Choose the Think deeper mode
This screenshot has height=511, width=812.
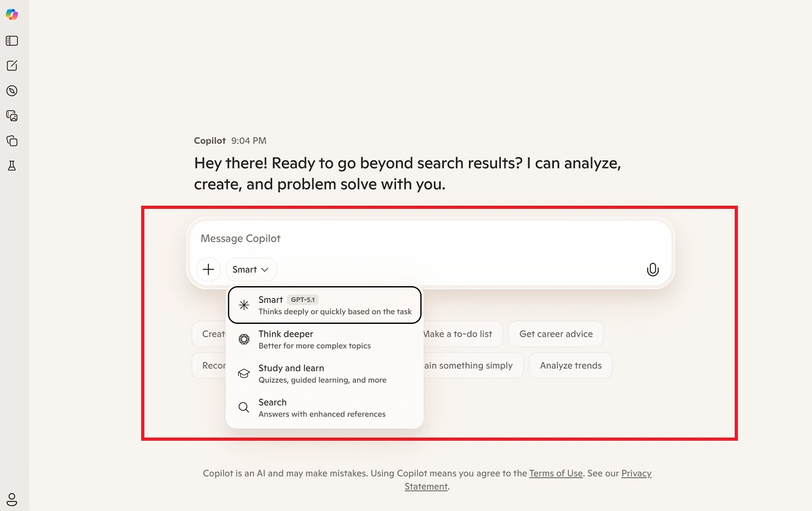click(x=325, y=340)
